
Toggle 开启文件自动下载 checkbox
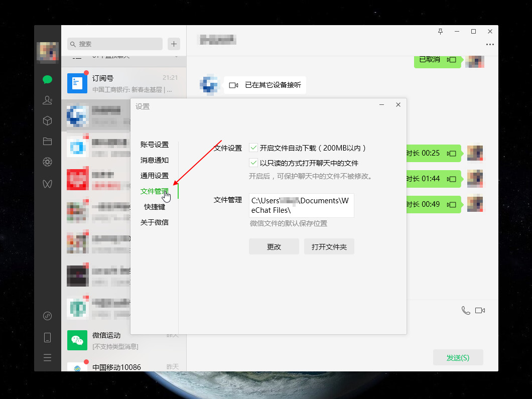[x=253, y=148]
